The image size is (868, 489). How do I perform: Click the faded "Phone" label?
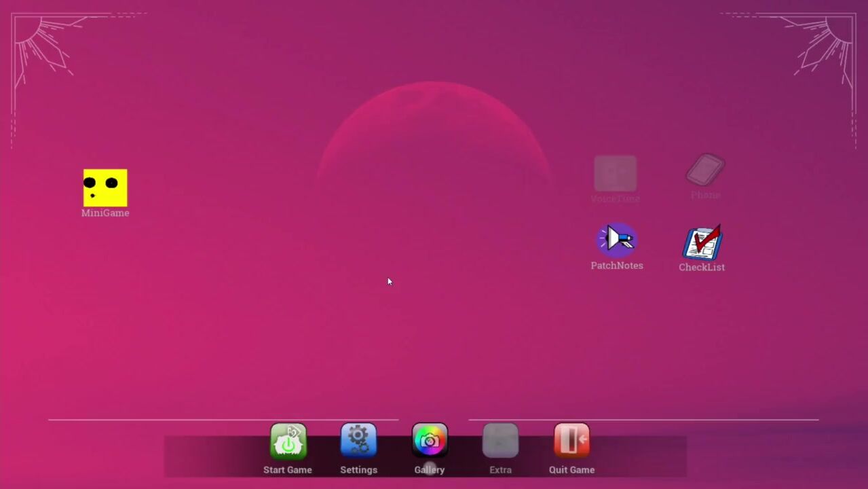pyautogui.click(x=705, y=195)
